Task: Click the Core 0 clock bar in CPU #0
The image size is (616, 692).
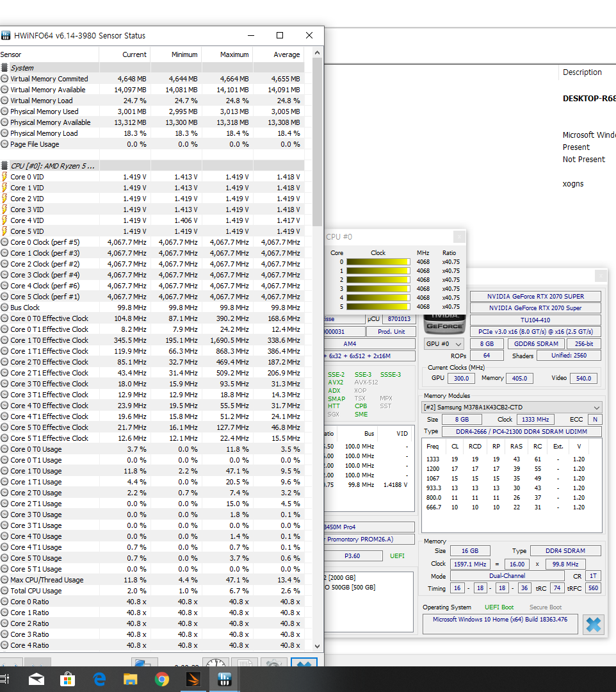Action: (x=378, y=261)
